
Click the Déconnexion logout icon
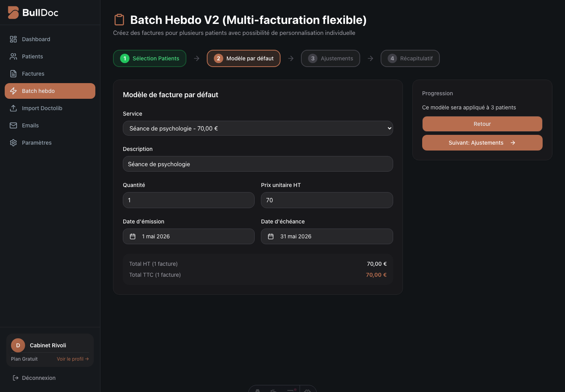pos(16,378)
